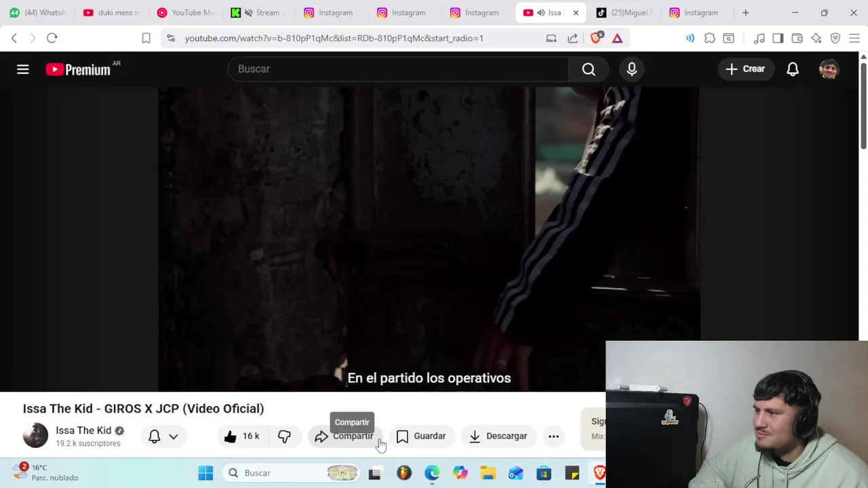The width and height of the screenshot is (868, 488).
Task: Click the share page icon in address bar
Action: (573, 38)
